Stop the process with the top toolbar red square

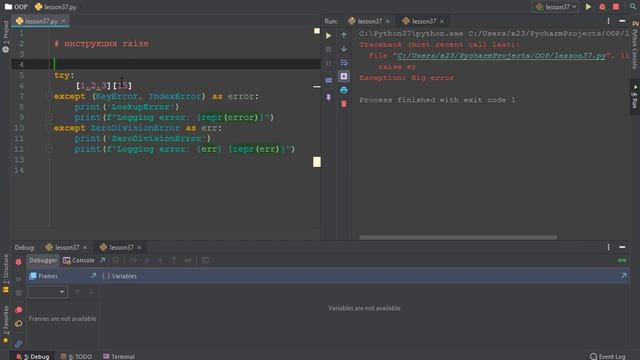616,7
